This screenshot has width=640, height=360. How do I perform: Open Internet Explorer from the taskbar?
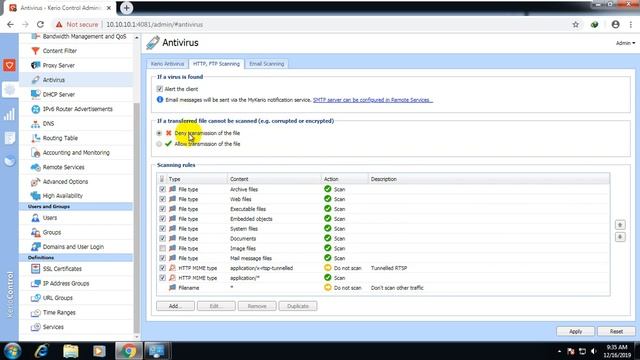point(42,351)
